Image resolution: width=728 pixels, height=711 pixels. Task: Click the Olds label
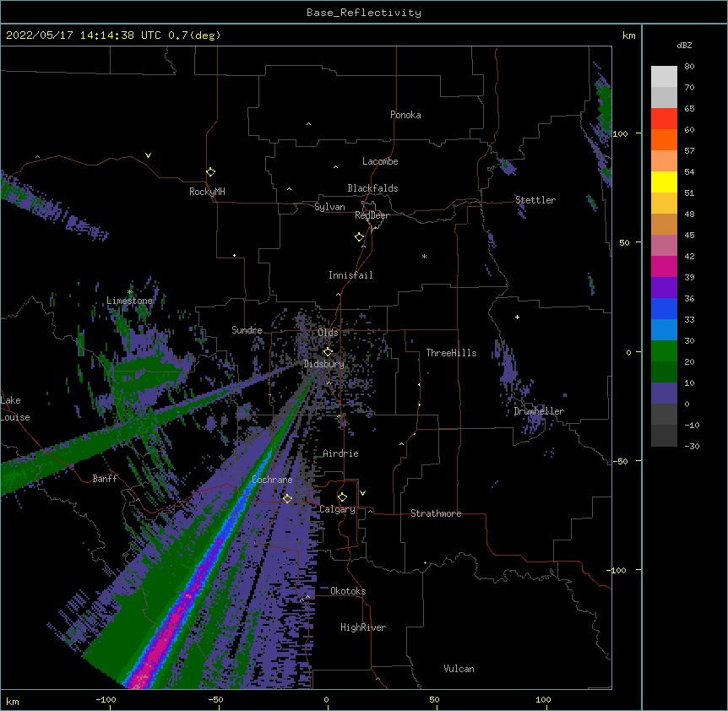pyautogui.click(x=328, y=333)
